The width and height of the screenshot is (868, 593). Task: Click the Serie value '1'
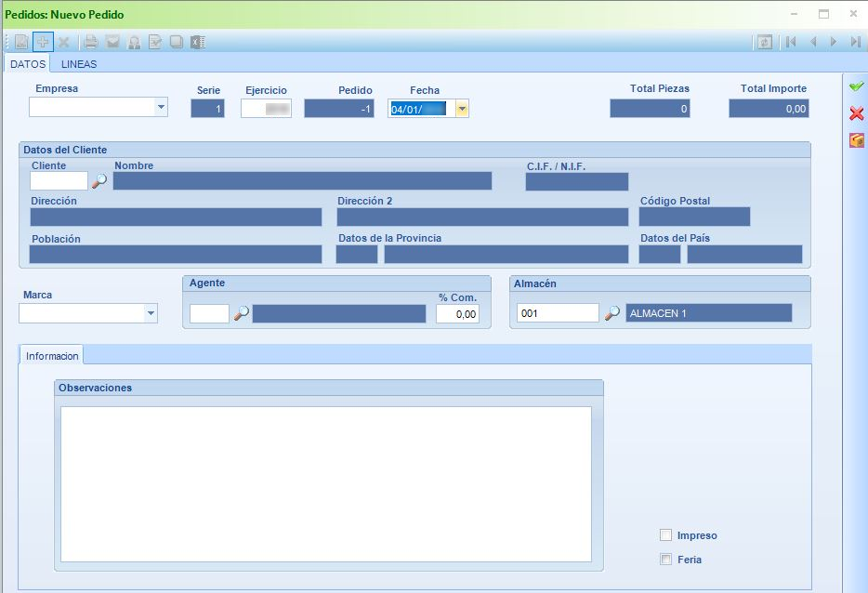click(218, 109)
